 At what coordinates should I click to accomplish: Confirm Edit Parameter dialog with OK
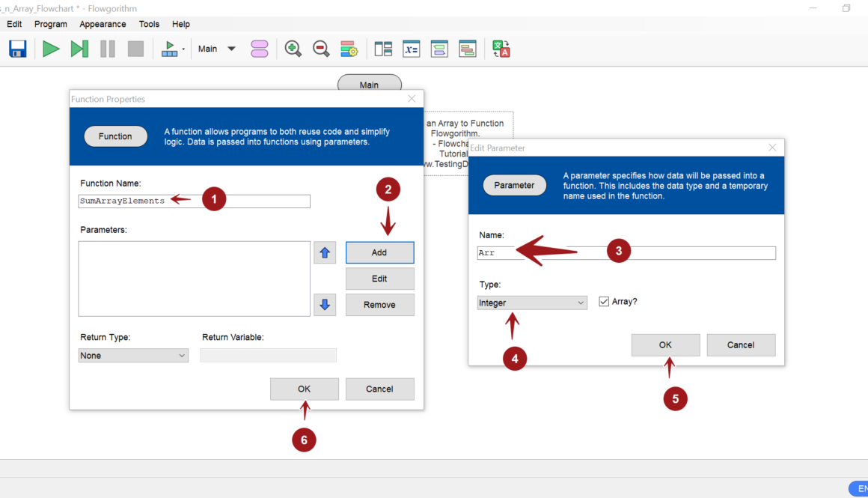tap(665, 345)
